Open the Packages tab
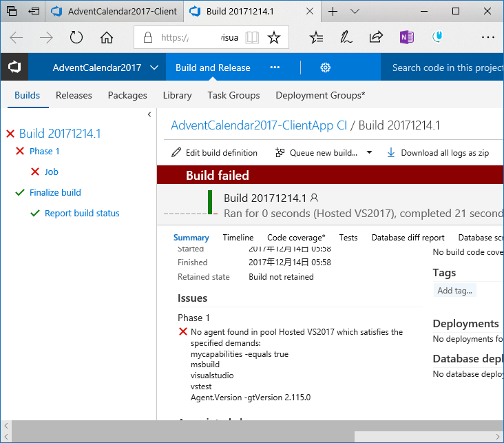 tap(127, 95)
